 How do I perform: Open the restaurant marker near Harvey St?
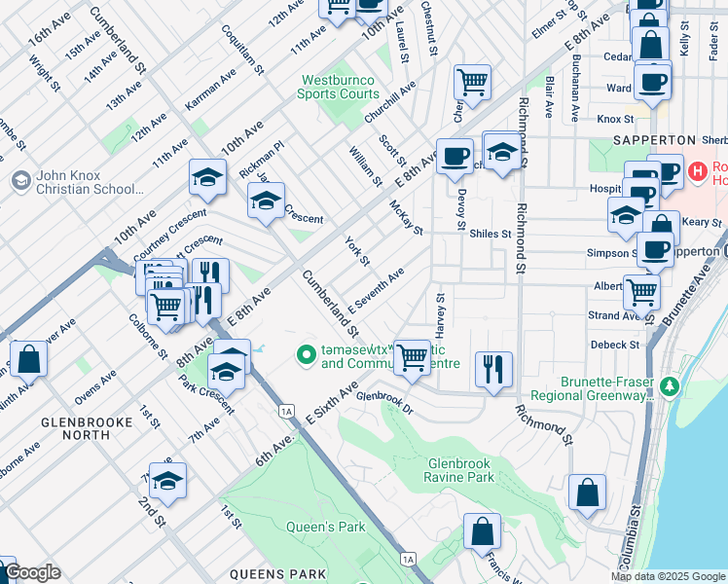(494, 371)
